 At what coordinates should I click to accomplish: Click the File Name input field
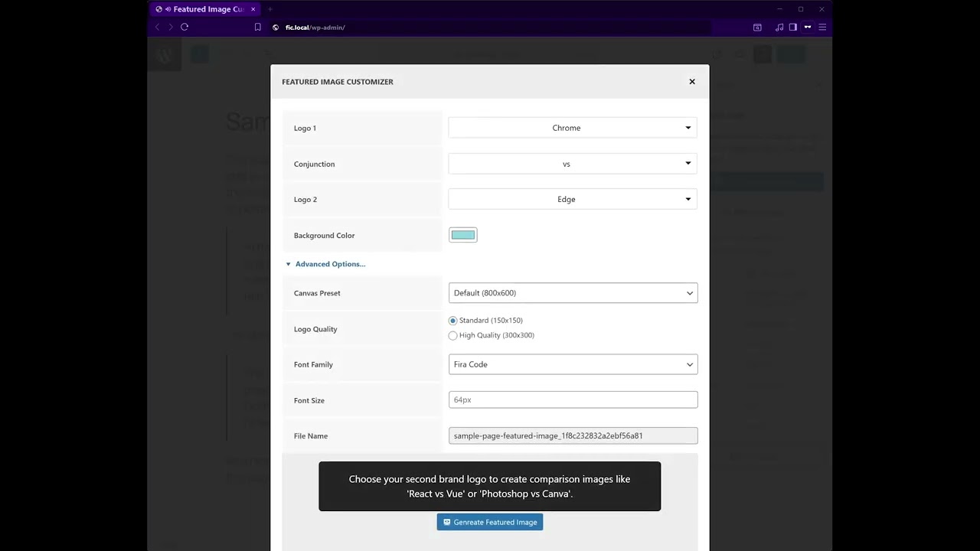pos(573,435)
